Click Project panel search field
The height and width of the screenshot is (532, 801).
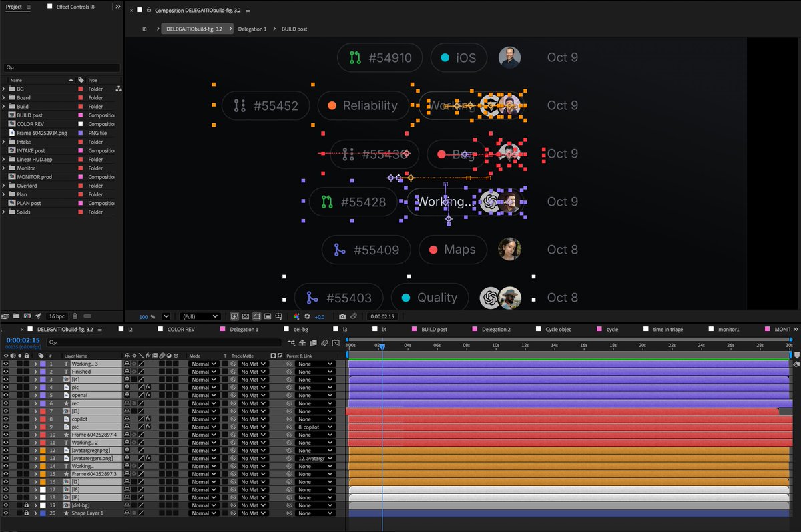click(x=62, y=68)
